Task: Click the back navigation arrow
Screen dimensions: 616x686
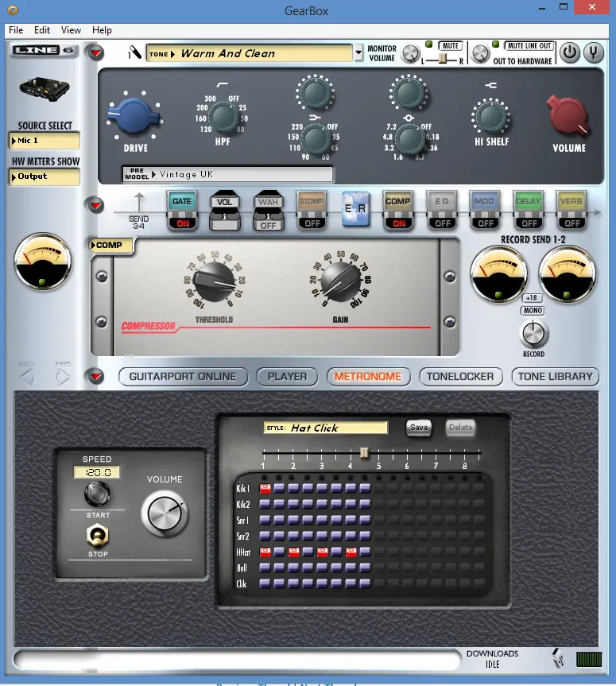Action: pyautogui.click(x=27, y=377)
